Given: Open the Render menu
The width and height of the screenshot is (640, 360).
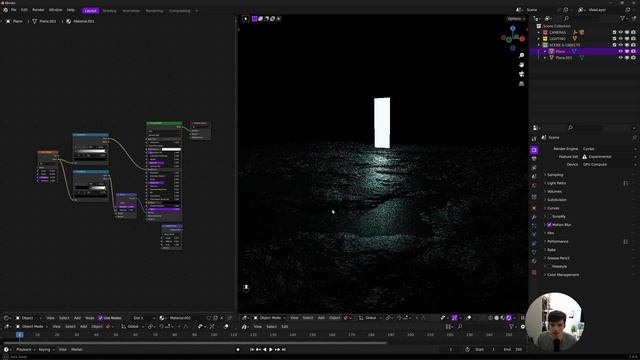Looking at the screenshot, I should pyautogui.click(x=38, y=10).
